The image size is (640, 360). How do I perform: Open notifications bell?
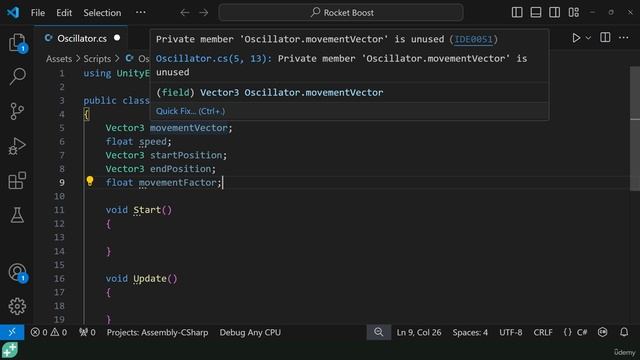[624, 332]
